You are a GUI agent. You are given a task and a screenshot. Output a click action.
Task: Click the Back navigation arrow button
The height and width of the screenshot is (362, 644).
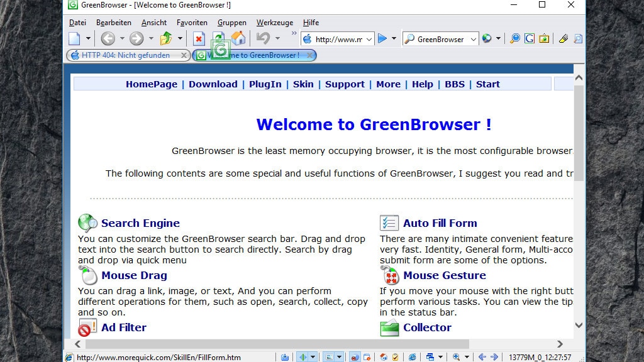pyautogui.click(x=108, y=39)
